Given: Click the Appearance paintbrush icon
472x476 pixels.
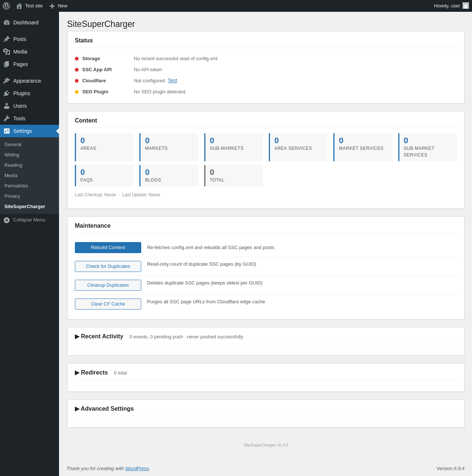Looking at the screenshot, I should coord(7,81).
